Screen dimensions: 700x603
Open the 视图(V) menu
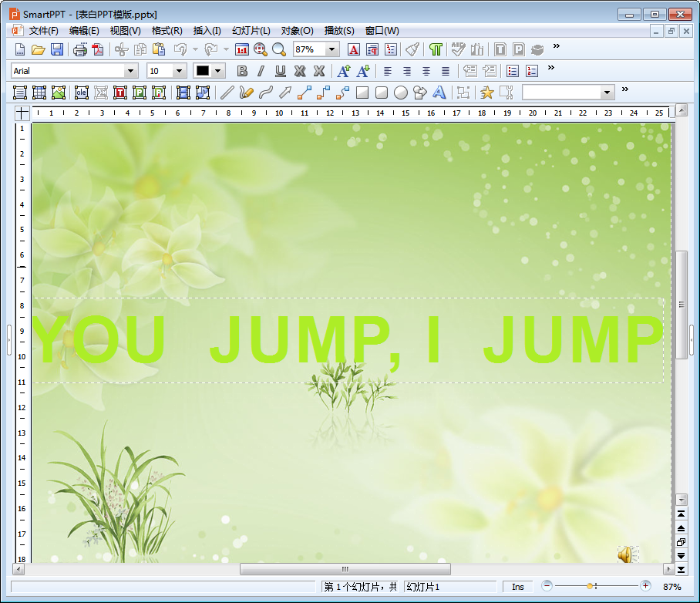tap(125, 31)
